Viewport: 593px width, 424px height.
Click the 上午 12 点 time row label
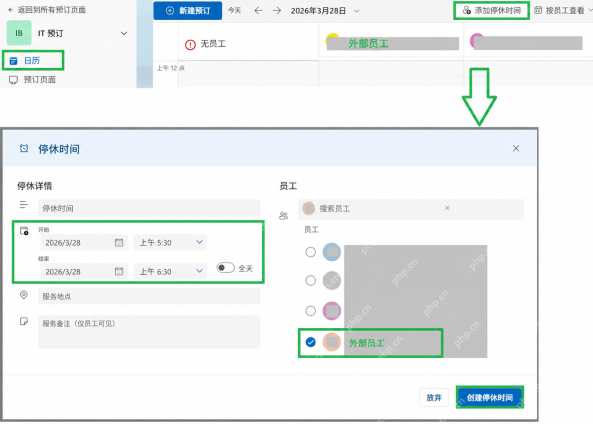(171, 68)
